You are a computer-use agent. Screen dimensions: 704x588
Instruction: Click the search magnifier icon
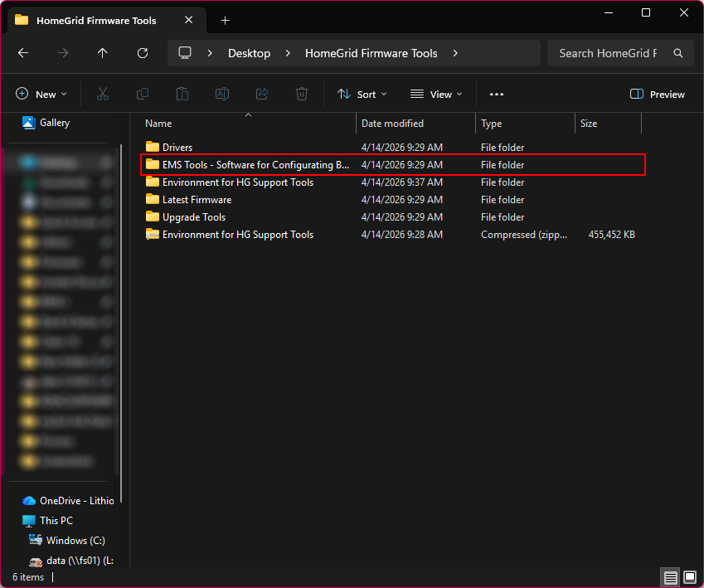(x=678, y=53)
